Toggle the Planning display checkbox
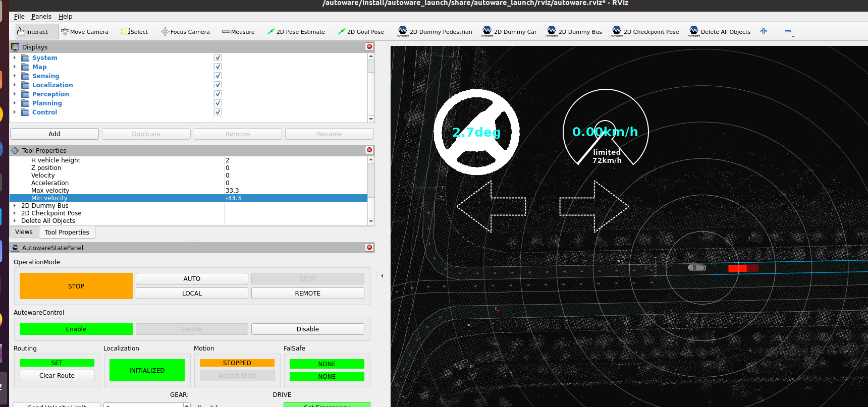Image resolution: width=868 pixels, height=407 pixels. (x=218, y=103)
